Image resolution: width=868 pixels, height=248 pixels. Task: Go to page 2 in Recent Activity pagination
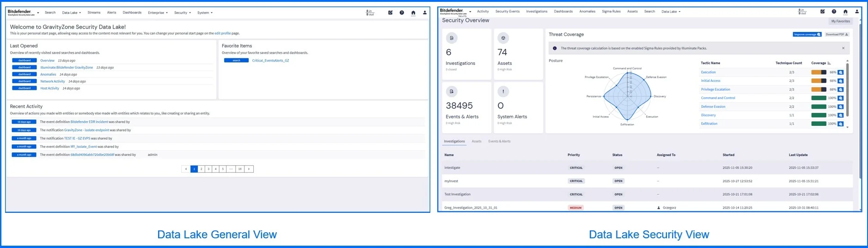pyautogui.click(x=201, y=169)
